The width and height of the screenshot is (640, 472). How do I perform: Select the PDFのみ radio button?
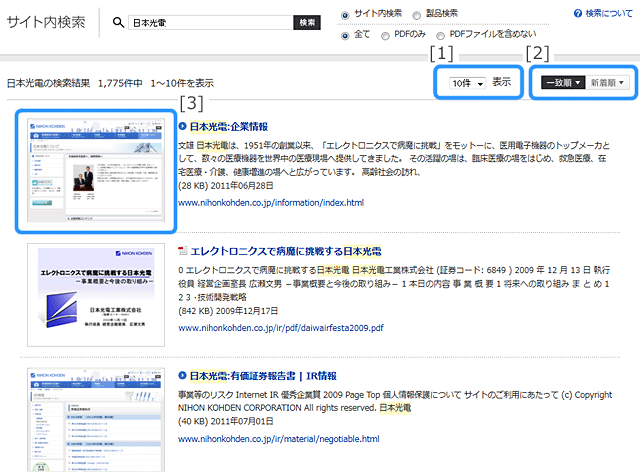(x=385, y=36)
